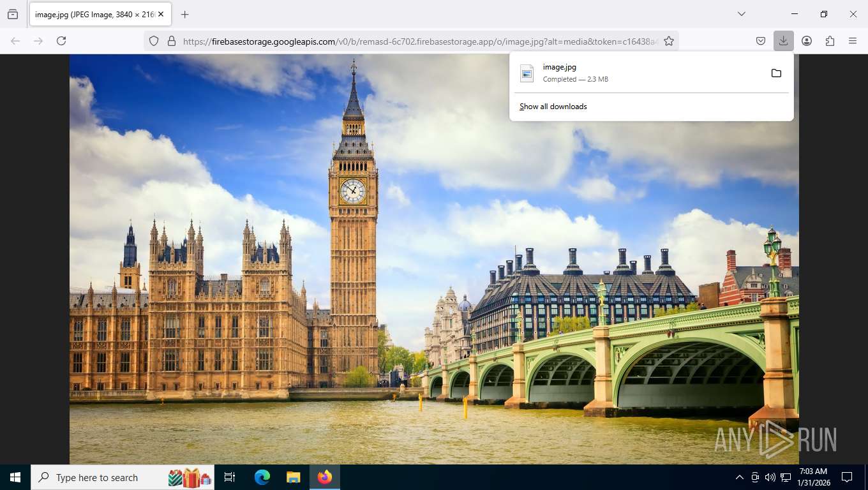
Task: Open the notification center icon
Action: (x=847, y=477)
